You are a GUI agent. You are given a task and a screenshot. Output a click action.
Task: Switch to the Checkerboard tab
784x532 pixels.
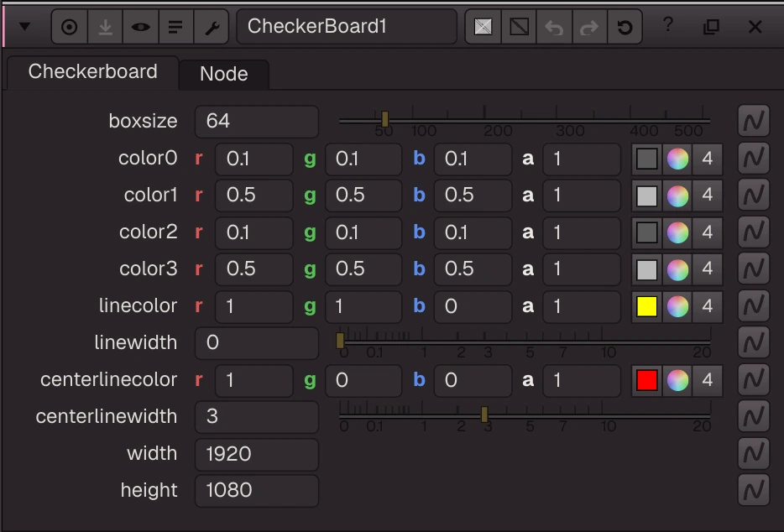(92, 72)
